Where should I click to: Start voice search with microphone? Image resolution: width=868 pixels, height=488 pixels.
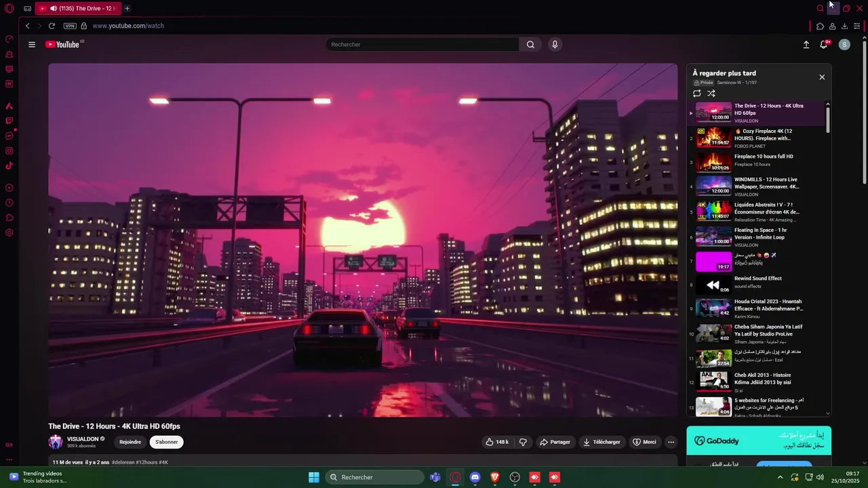[555, 45]
